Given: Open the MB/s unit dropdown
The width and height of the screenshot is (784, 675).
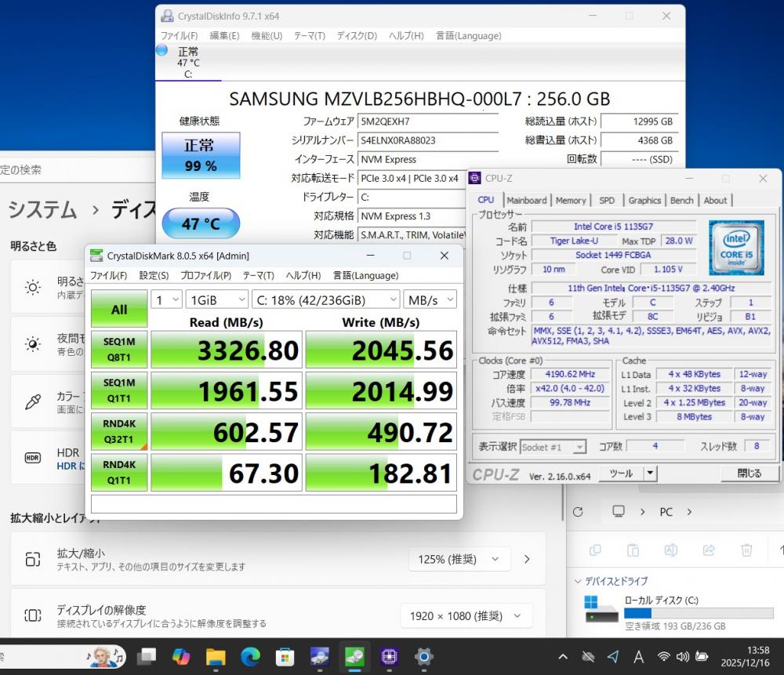Looking at the screenshot, I should coord(430,299).
